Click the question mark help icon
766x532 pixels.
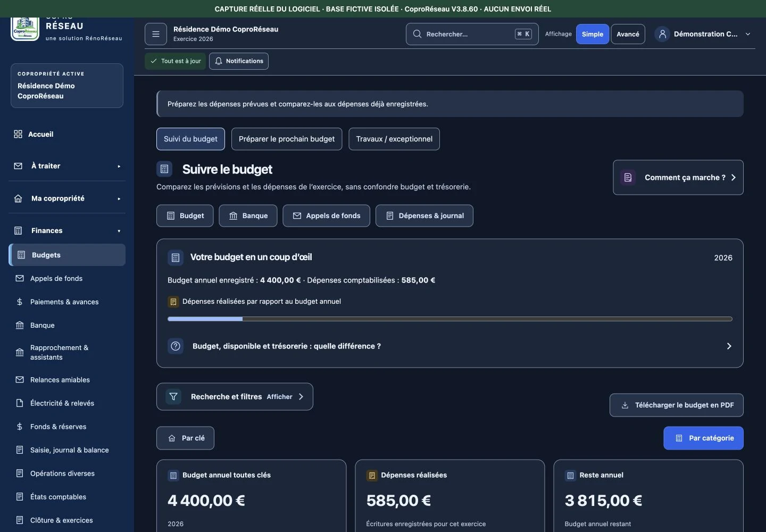pos(176,346)
